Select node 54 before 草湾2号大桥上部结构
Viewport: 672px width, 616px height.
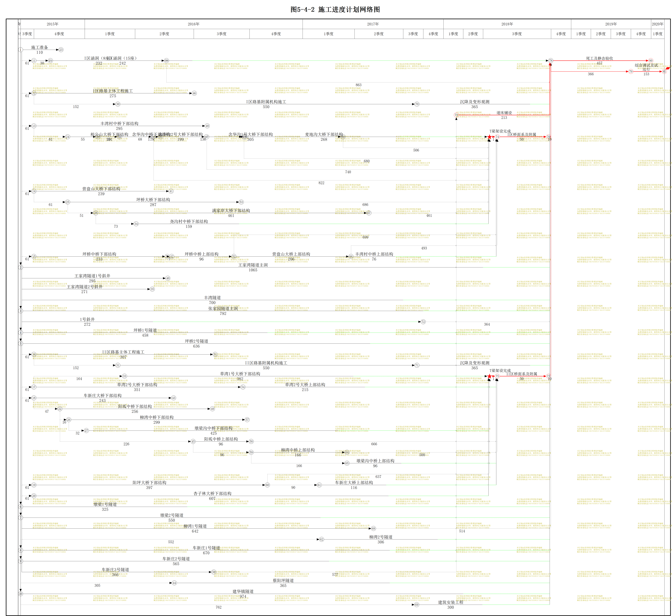tap(243, 387)
